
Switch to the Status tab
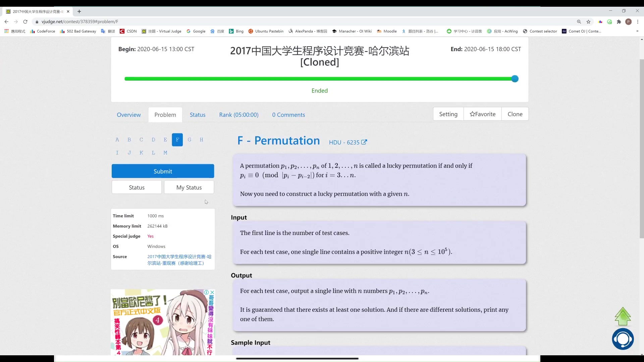198,115
